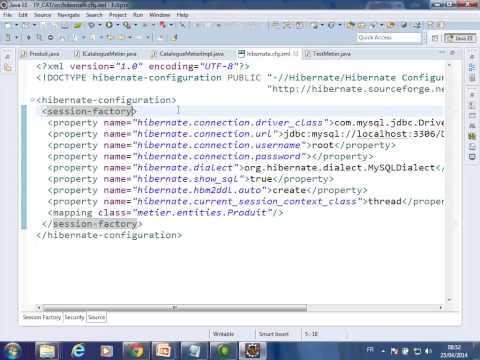Viewport: 480px width, 360px height.
Task: Collapse the hibernate-configuration element fold
Action: pyautogui.click(x=32, y=100)
